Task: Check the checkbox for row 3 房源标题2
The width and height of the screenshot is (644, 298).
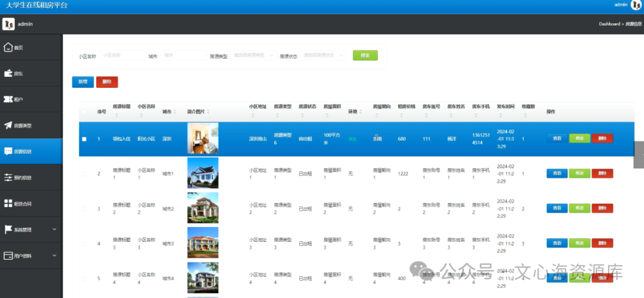Action: (84, 208)
